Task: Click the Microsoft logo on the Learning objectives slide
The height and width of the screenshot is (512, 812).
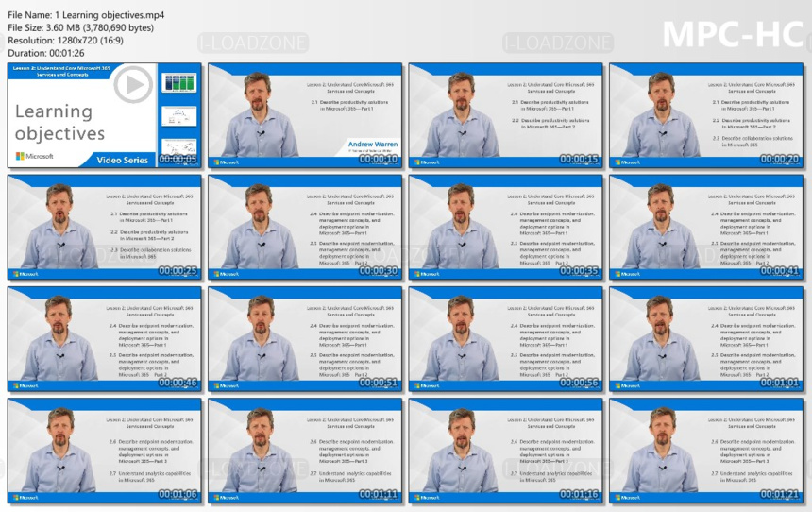Action: 35,156
